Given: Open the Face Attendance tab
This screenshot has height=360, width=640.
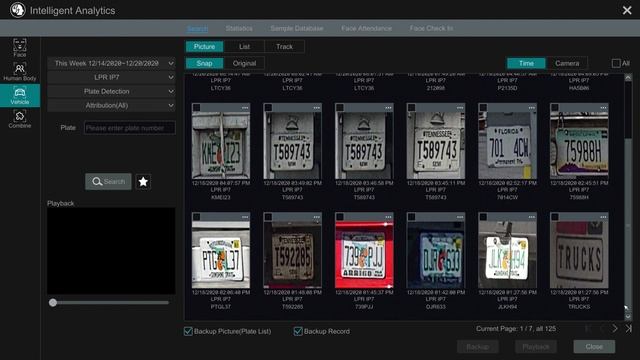Looking at the screenshot, I should [x=367, y=29].
